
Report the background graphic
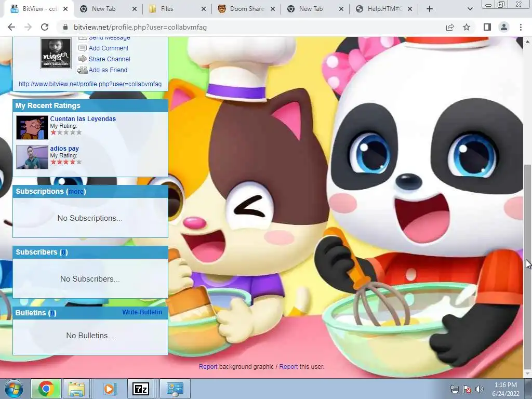point(208,367)
